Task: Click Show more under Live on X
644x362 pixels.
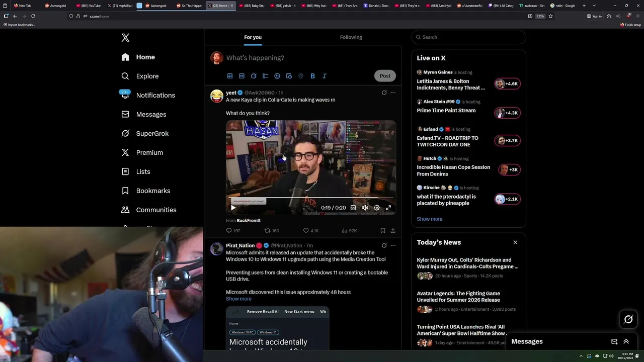Action: (x=430, y=219)
